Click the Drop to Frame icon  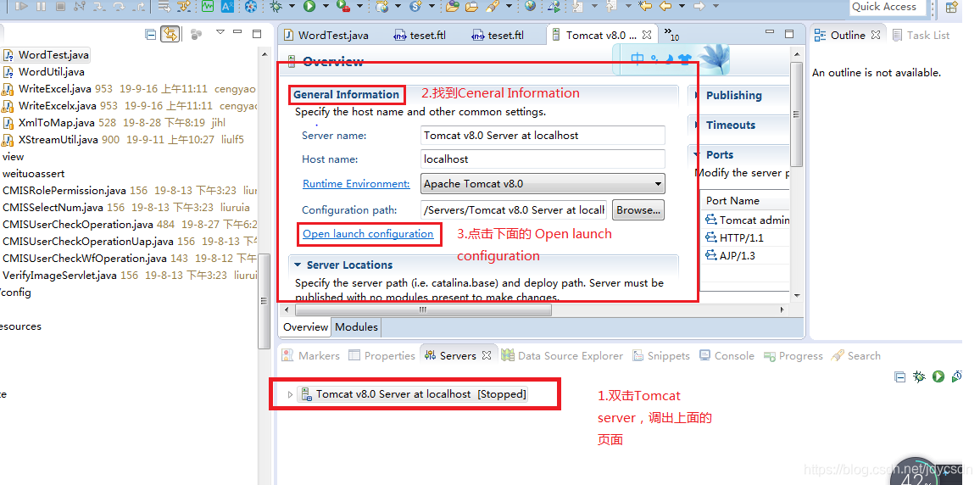coord(164,6)
